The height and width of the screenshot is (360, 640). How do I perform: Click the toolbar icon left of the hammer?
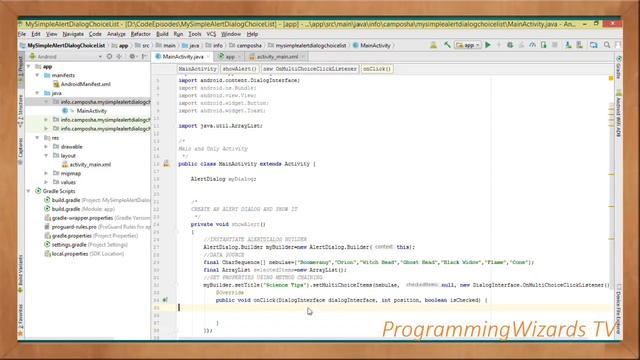pos(433,45)
